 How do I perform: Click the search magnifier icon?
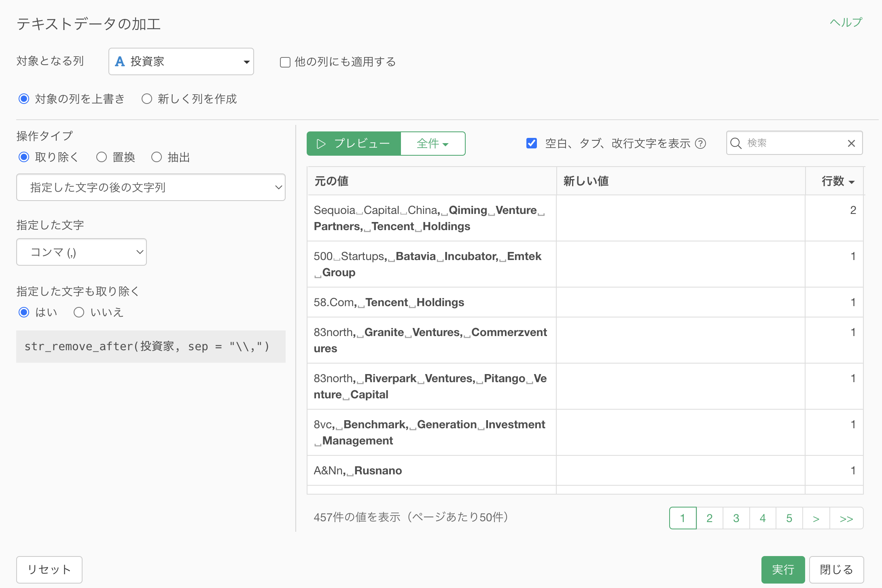(x=736, y=143)
